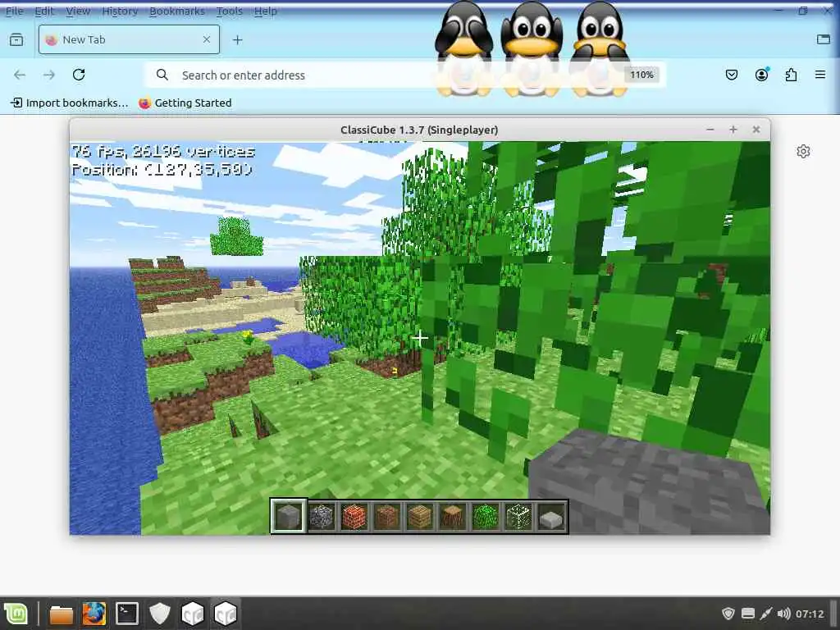The width and height of the screenshot is (840, 630).
Task: Open the Edit menu
Action: click(x=44, y=11)
